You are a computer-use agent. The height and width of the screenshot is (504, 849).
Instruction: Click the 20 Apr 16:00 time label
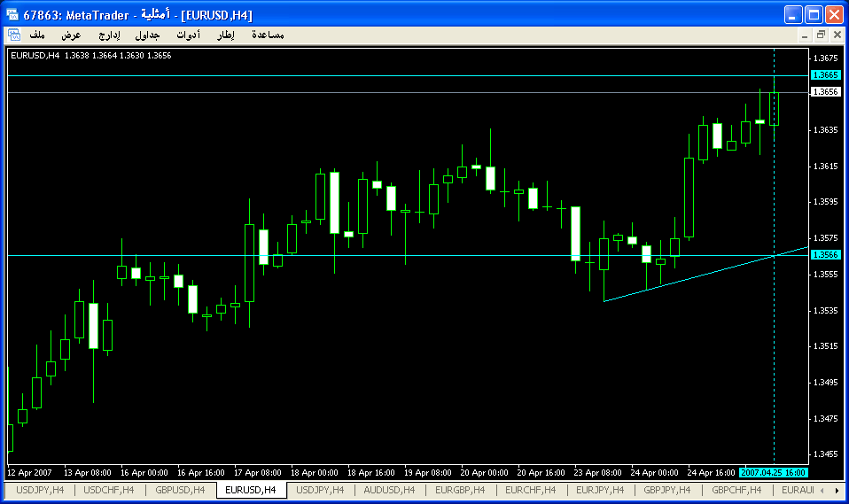541,473
